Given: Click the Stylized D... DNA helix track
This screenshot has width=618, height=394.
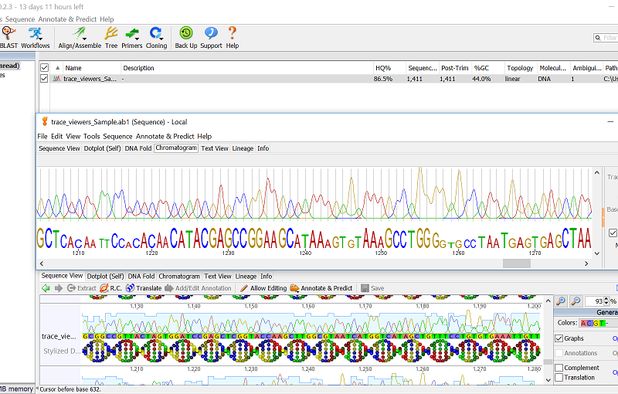Looking at the screenshot, I should click(x=311, y=351).
